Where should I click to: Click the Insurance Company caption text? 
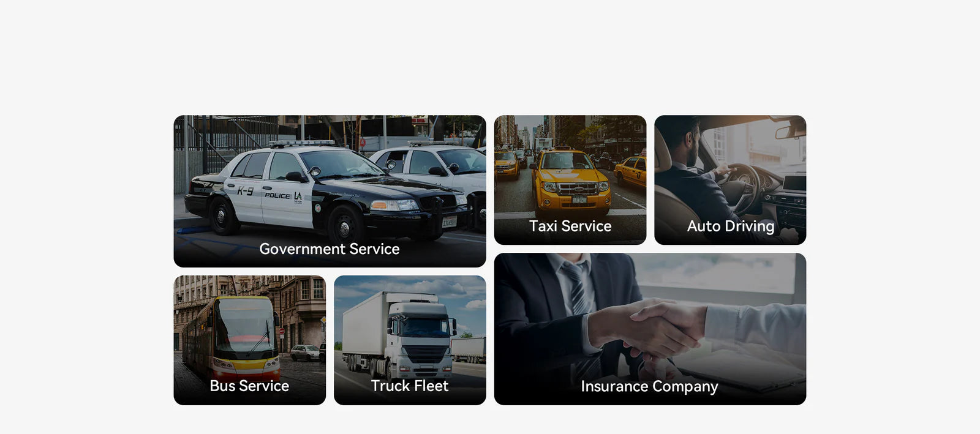(649, 387)
